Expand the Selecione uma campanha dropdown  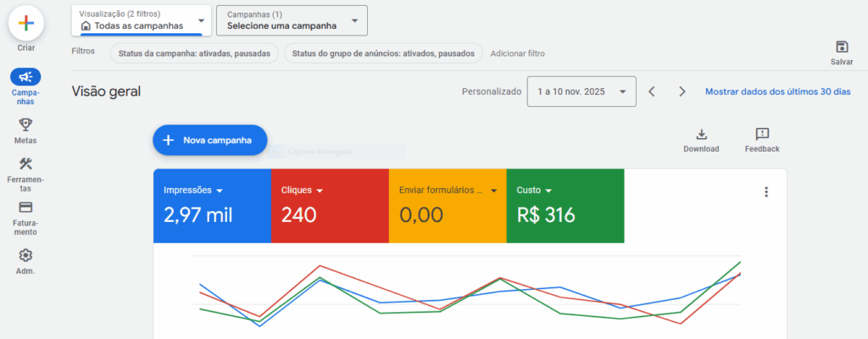click(292, 20)
